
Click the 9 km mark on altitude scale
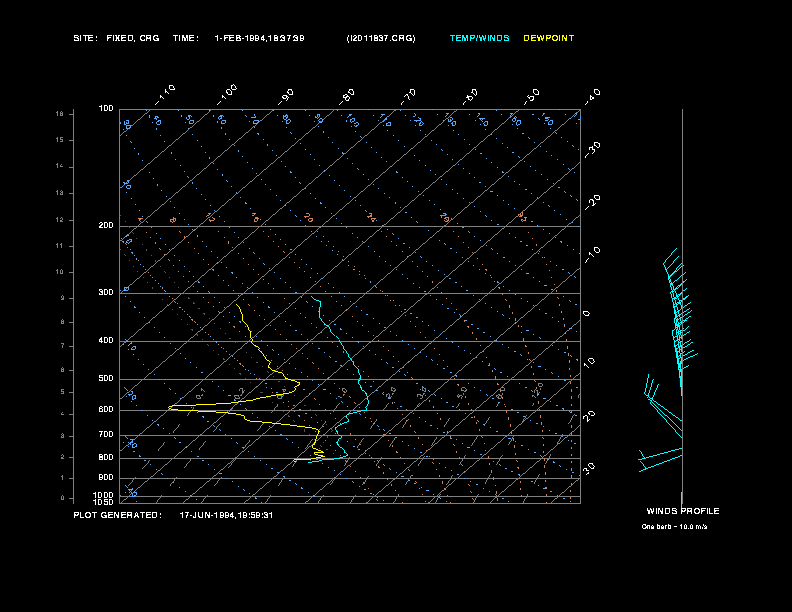(63, 298)
